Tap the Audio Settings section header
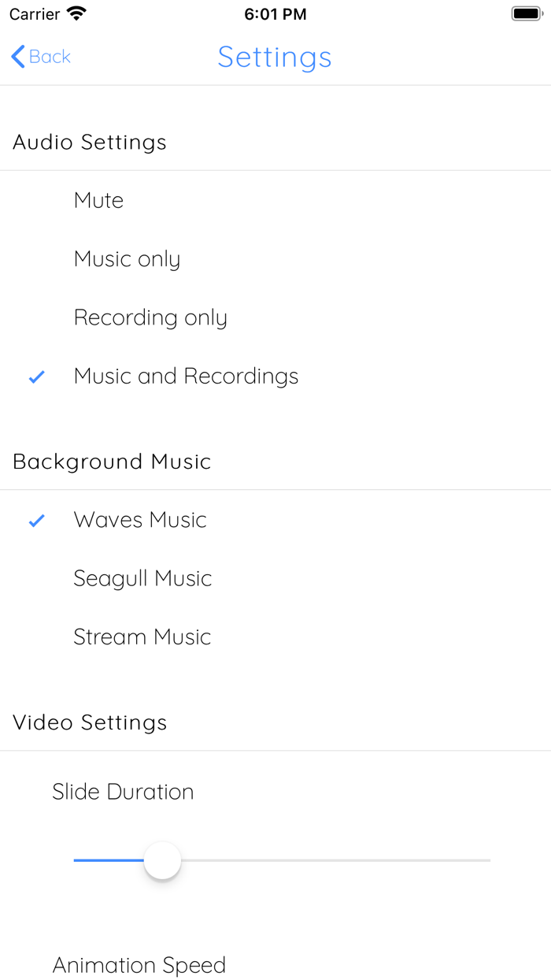This screenshot has height=980, width=551. (x=90, y=143)
